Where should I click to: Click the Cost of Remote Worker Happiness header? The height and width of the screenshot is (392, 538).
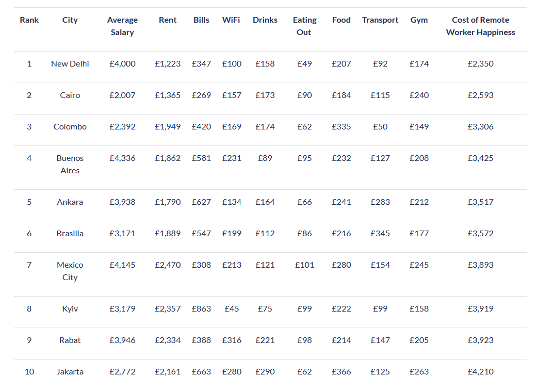(x=480, y=26)
